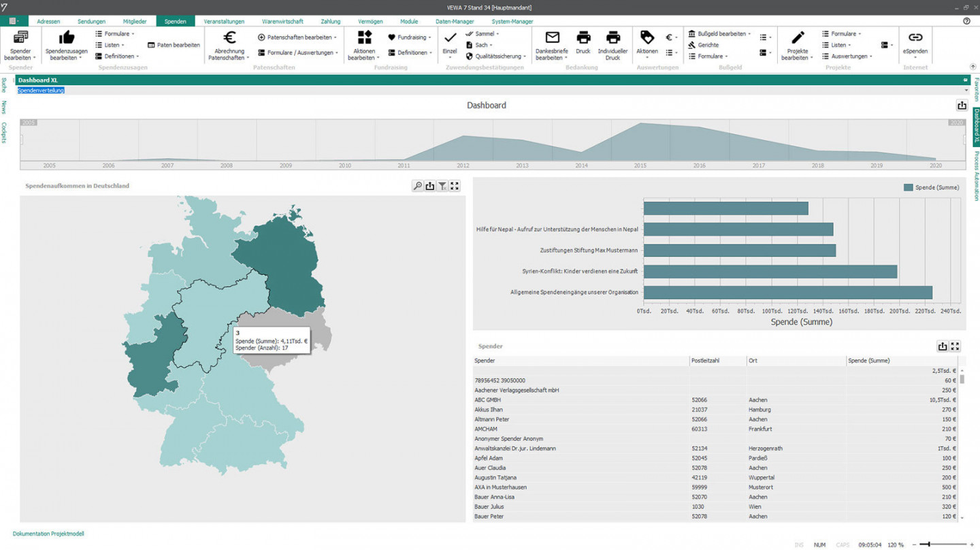Viewport: 980px width, 550px height.
Task: Open the Veranstaltungen tab
Action: (x=224, y=21)
